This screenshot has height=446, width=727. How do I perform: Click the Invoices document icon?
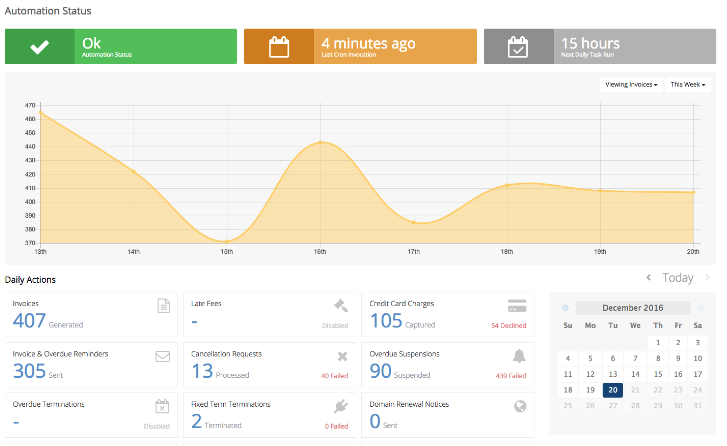tap(164, 306)
